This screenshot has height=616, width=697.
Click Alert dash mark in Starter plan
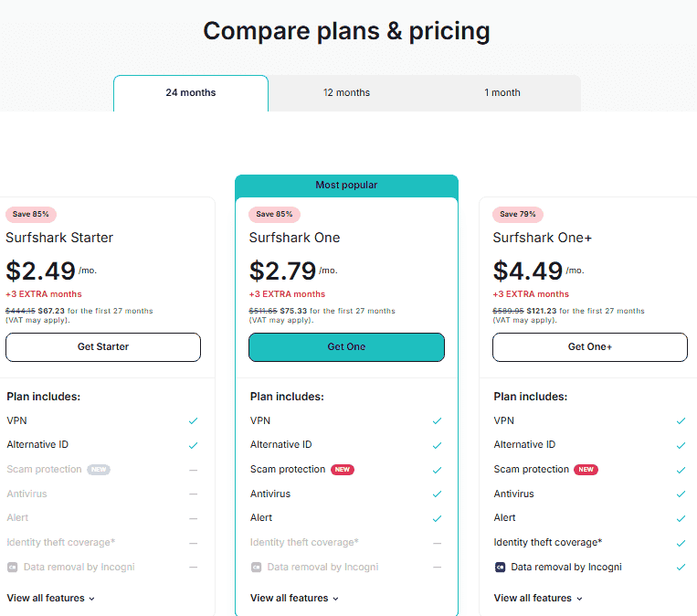click(x=193, y=518)
